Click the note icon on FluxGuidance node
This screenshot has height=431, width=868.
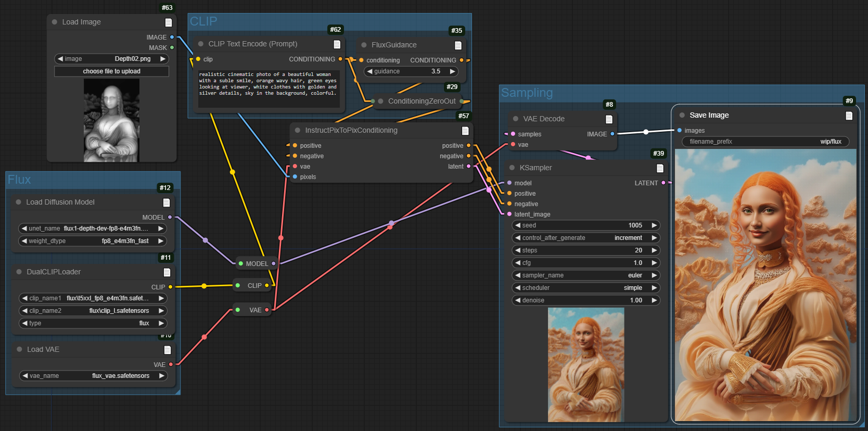[x=458, y=45]
